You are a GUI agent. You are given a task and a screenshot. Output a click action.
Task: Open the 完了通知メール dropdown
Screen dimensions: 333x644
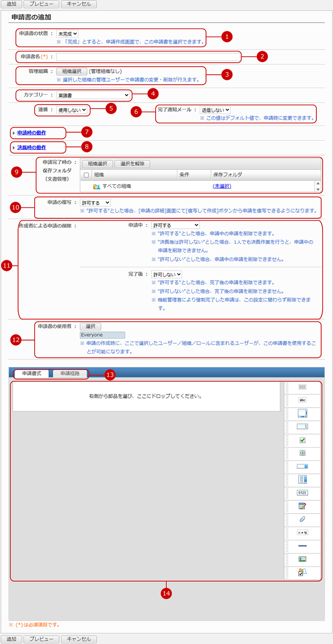[x=215, y=110]
